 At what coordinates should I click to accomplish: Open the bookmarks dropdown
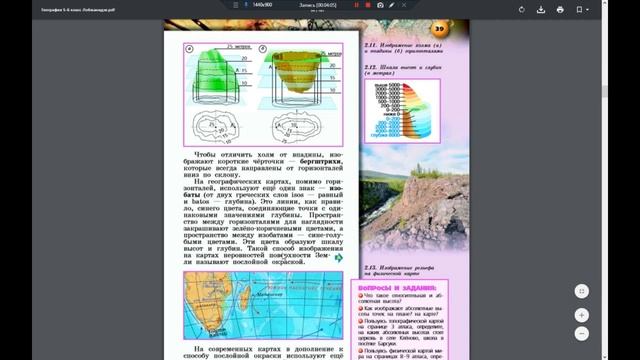click(x=582, y=9)
